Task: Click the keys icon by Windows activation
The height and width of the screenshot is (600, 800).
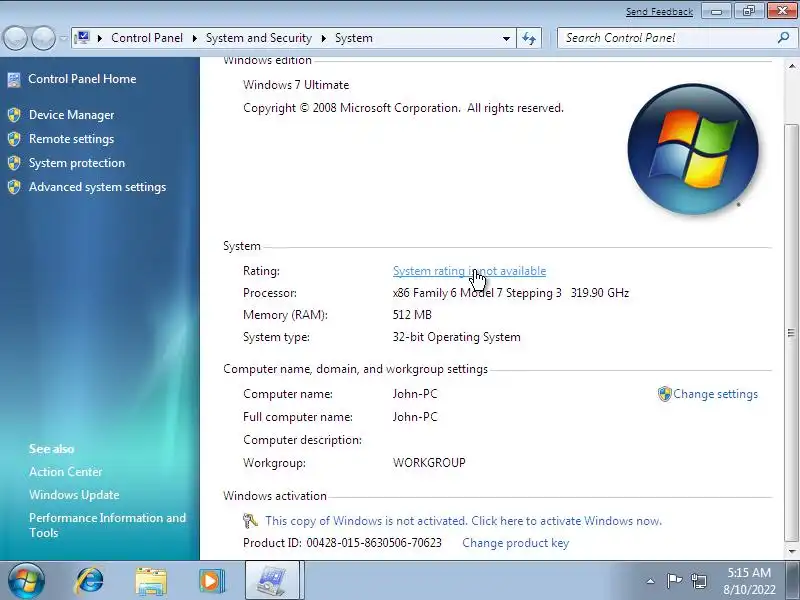Action: click(250, 521)
